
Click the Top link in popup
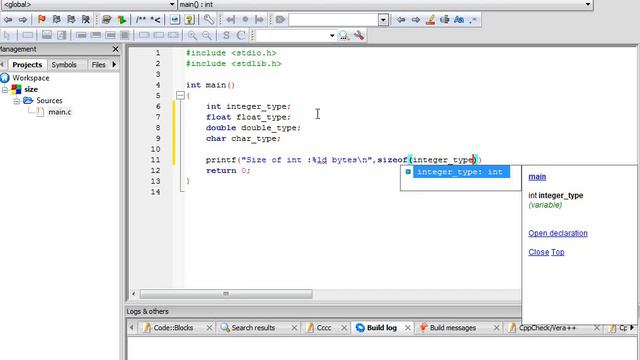coord(558,252)
